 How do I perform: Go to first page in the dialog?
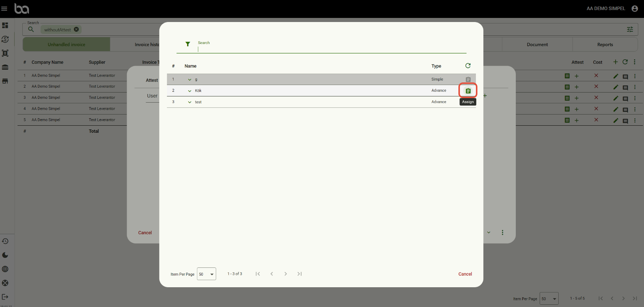258,274
